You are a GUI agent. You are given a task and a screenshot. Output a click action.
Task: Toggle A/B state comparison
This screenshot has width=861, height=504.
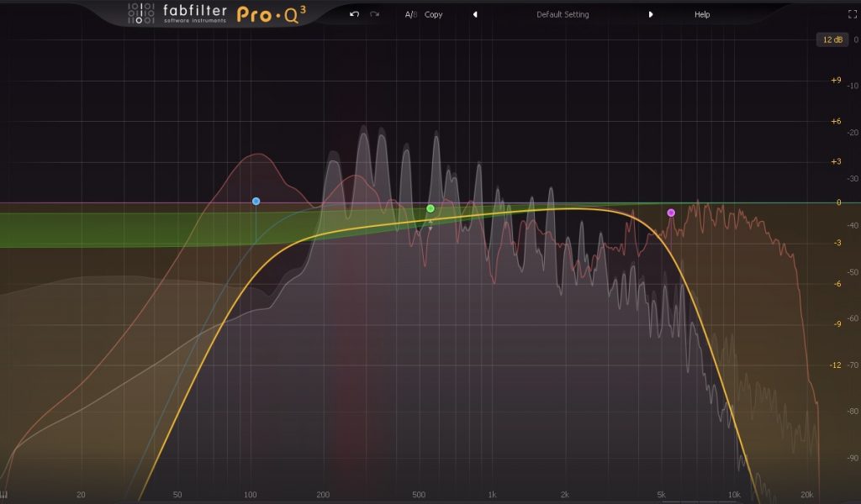410,14
